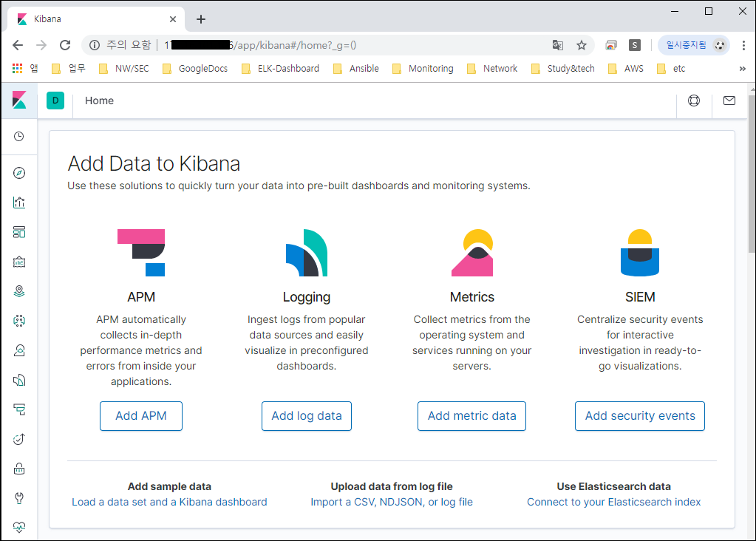Viewport: 756px width, 541px height.
Task: Open APM icon in sidebar
Action: point(18,409)
